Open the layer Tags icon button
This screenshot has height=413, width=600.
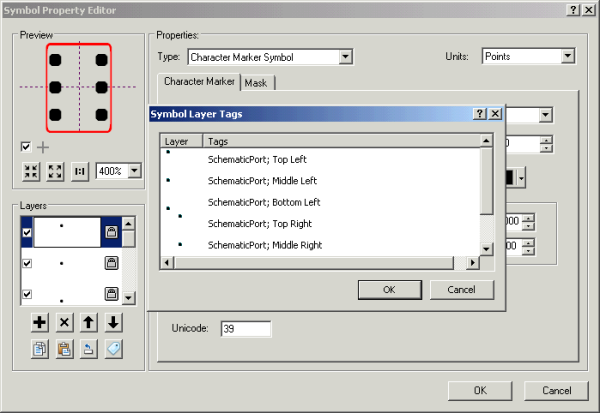[x=113, y=349]
